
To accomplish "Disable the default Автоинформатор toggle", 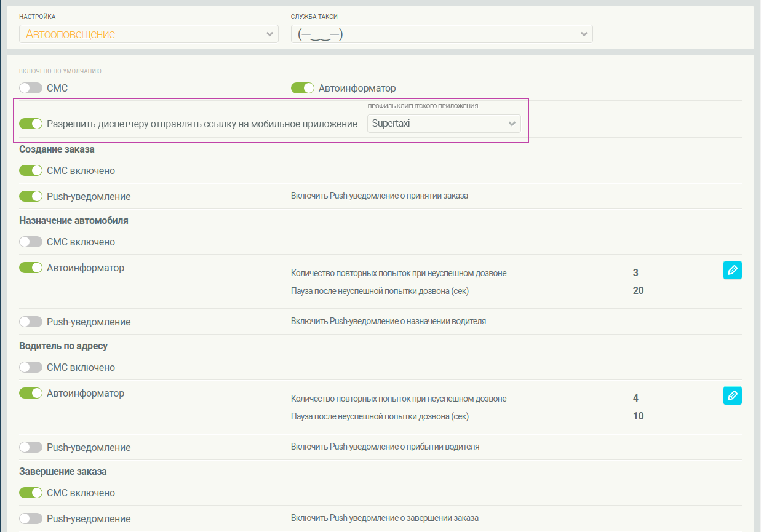I will (303, 89).
